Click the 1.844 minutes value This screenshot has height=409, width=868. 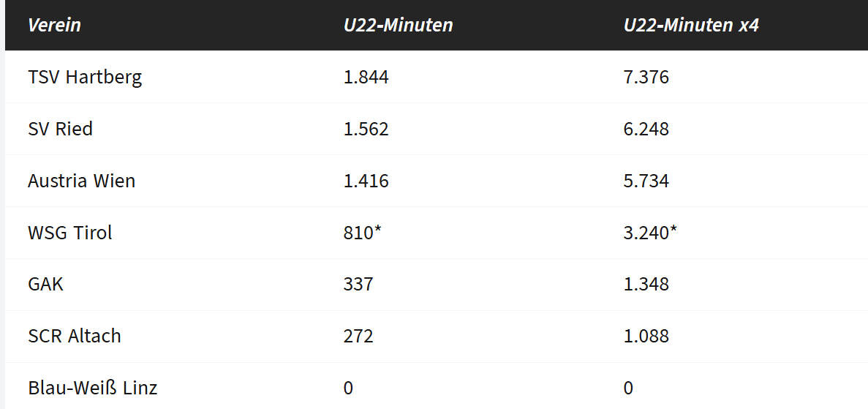coord(366,77)
